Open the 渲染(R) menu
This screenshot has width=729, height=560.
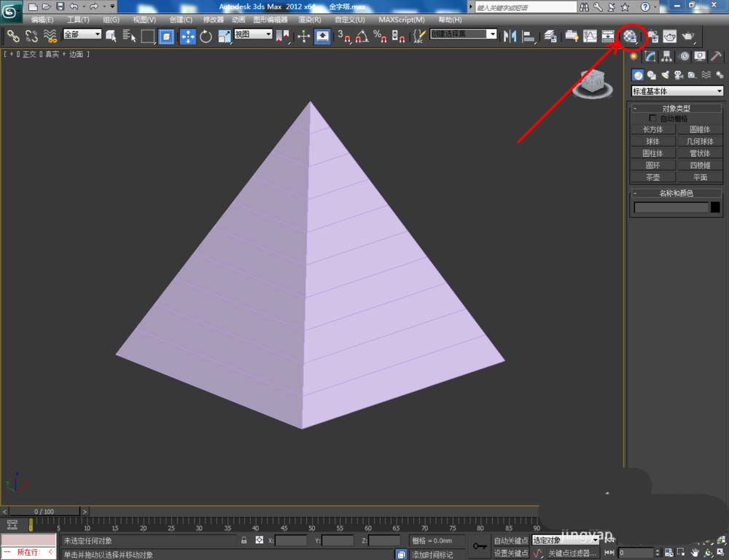pos(310,20)
